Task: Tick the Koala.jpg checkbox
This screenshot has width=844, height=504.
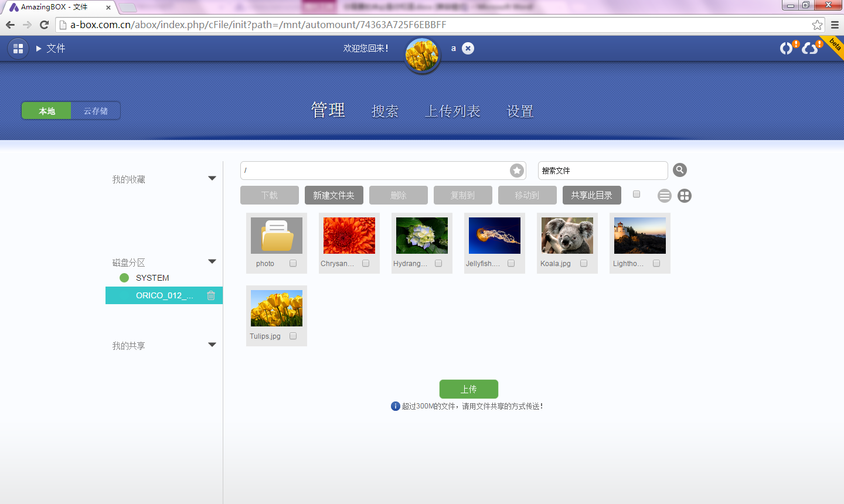Action: tap(584, 264)
